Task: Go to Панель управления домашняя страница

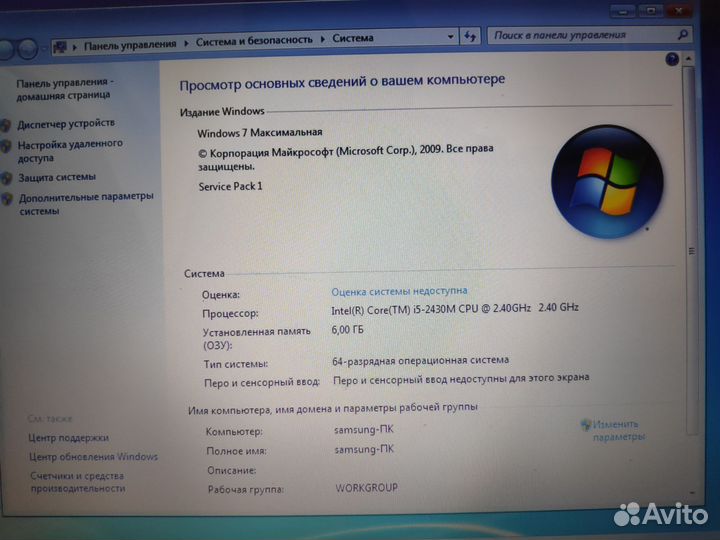Action: pos(65,89)
